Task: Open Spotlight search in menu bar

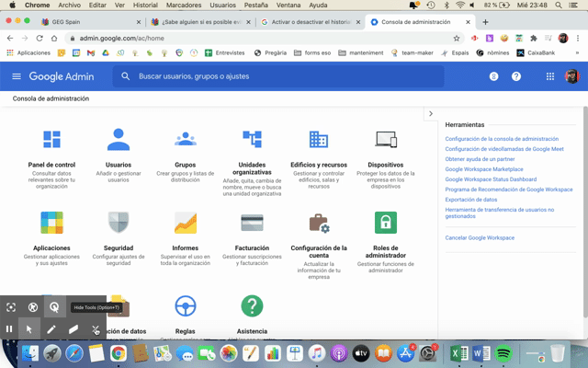Action: [x=559, y=6]
